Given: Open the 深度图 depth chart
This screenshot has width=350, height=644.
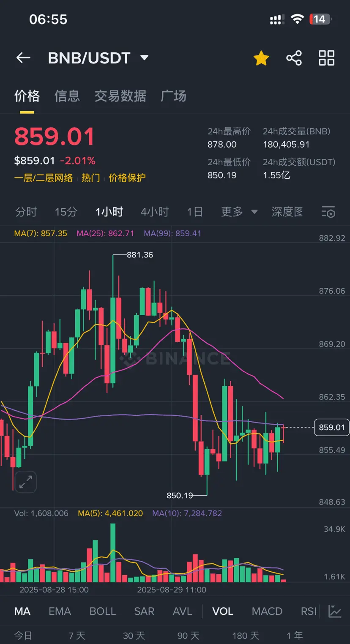Looking at the screenshot, I should point(287,212).
